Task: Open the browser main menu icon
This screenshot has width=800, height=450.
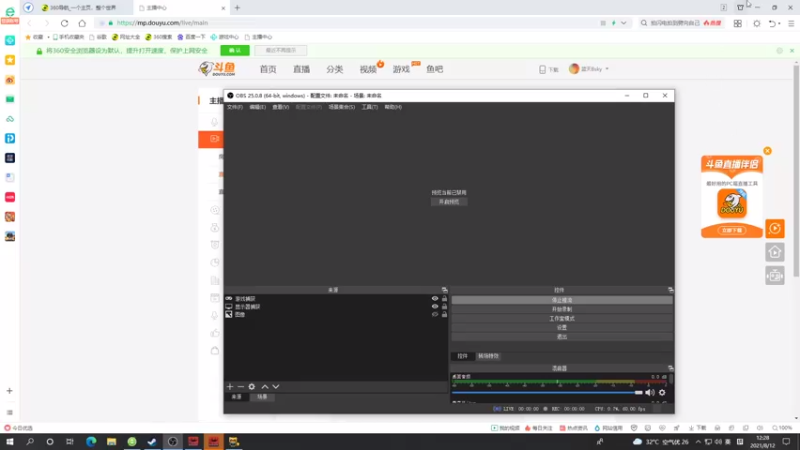Action: tap(791, 23)
